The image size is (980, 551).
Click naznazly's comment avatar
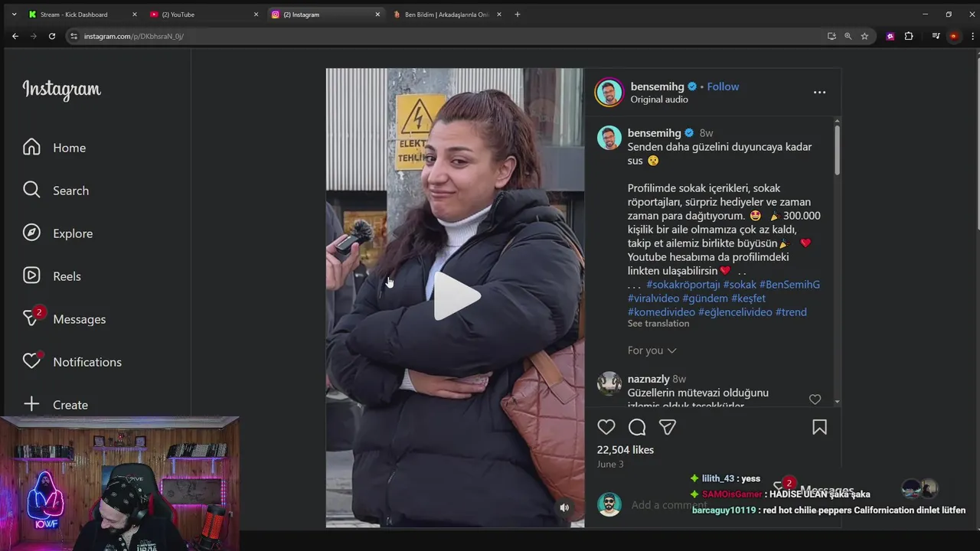(x=609, y=383)
